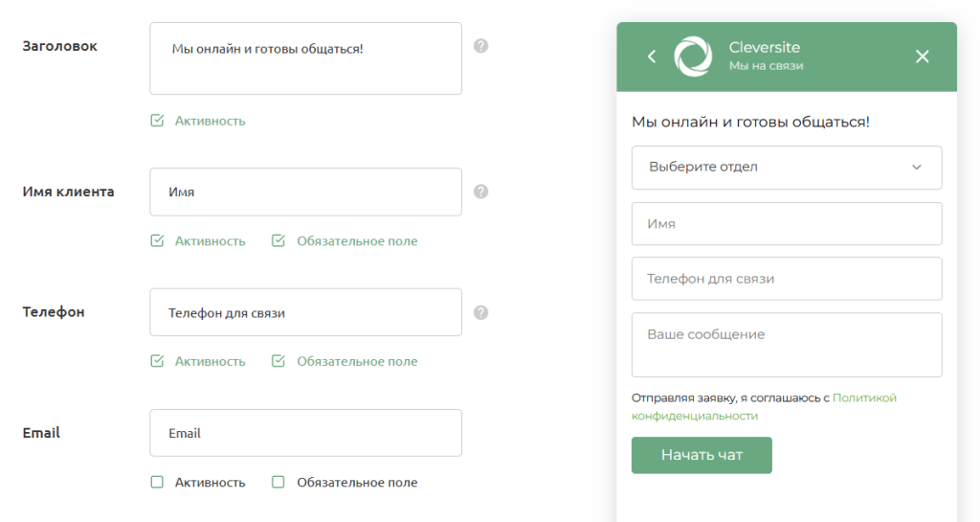
Task: Toggle Активность checkbox under Телефон
Action: coord(158,361)
